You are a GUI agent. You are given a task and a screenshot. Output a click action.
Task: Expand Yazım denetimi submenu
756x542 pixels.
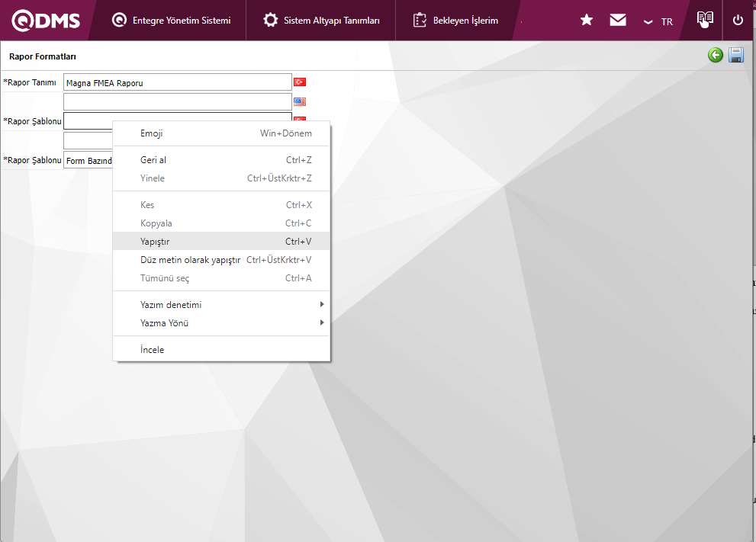(x=221, y=305)
